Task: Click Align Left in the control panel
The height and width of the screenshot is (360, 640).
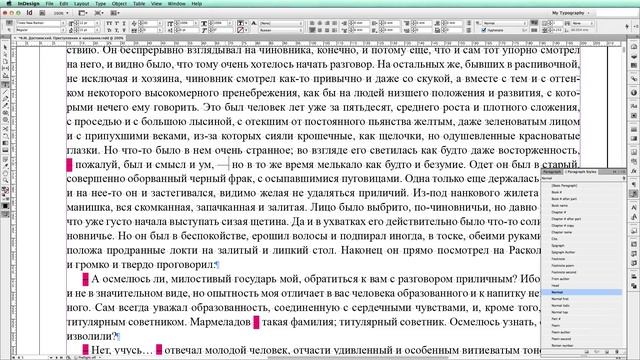Action: 312,23
